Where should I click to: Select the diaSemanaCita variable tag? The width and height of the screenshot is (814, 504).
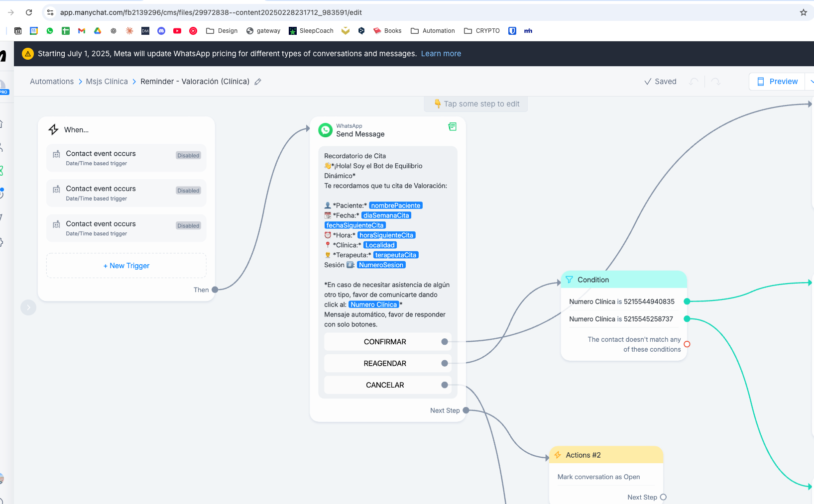point(386,215)
